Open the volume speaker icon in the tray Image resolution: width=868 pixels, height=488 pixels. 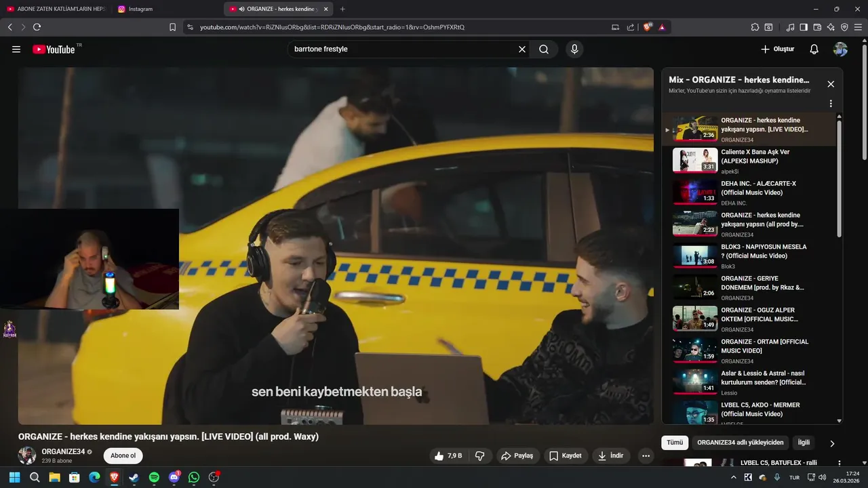823,477
